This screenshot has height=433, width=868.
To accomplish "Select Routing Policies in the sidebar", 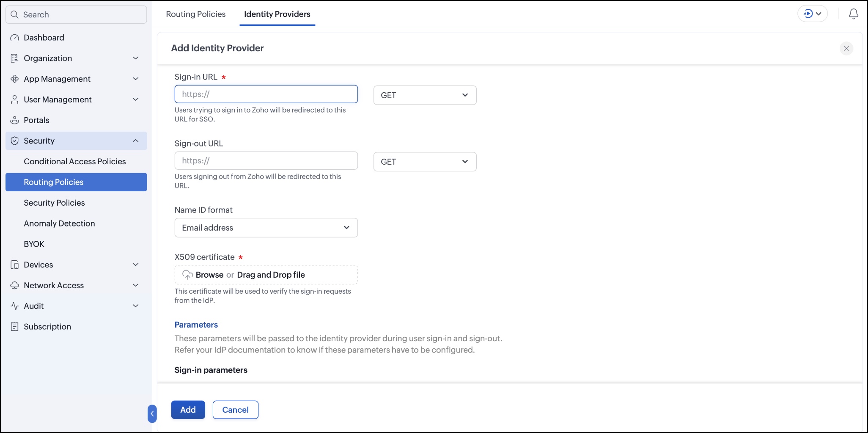I will [76, 182].
